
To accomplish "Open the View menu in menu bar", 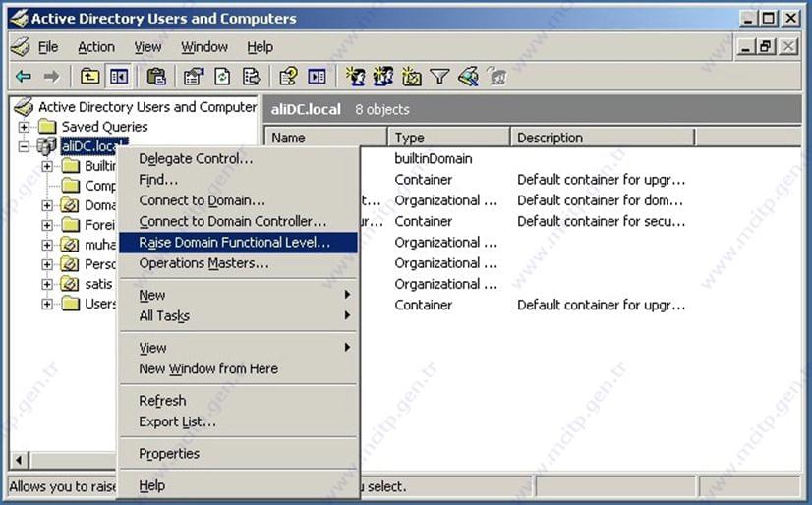I will (x=147, y=47).
